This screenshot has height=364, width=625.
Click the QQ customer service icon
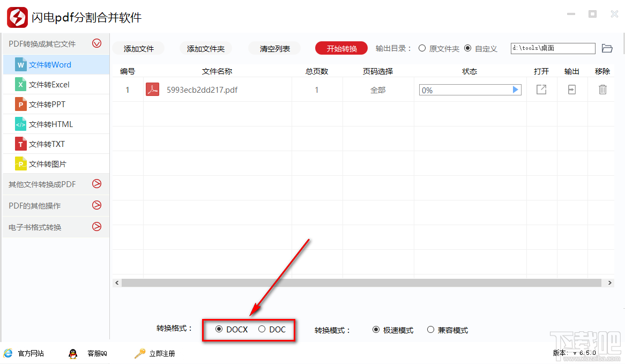73,353
